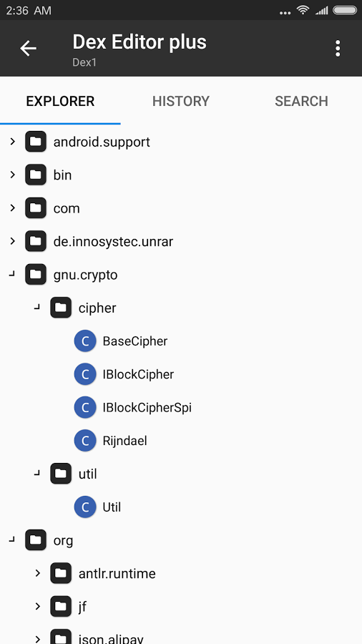Open the EXPLORER tab
Viewport: 362px width, 644px height.
[60, 102]
